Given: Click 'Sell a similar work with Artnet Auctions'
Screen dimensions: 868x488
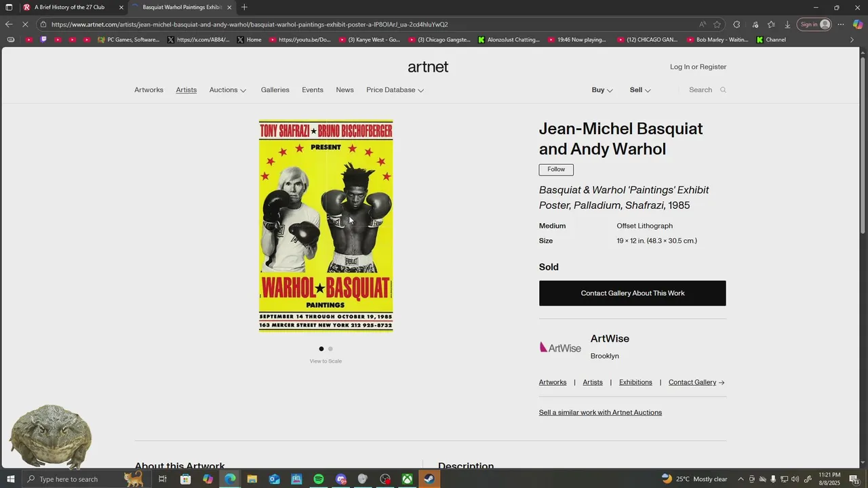Looking at the screenshot, I should (600, 413).
